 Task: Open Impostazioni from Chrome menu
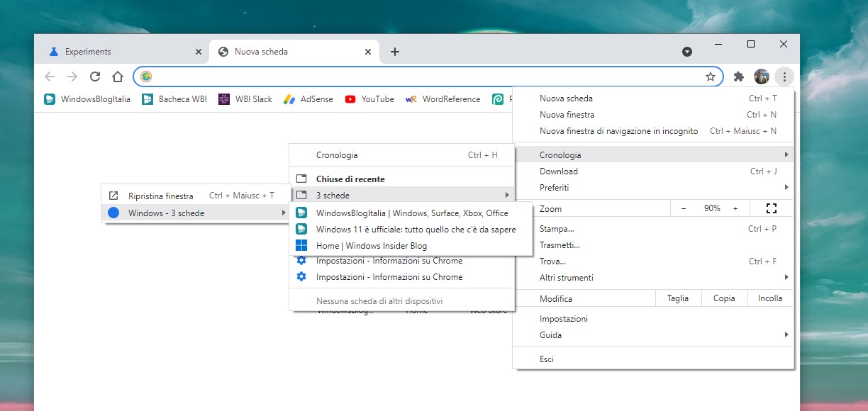653,319
